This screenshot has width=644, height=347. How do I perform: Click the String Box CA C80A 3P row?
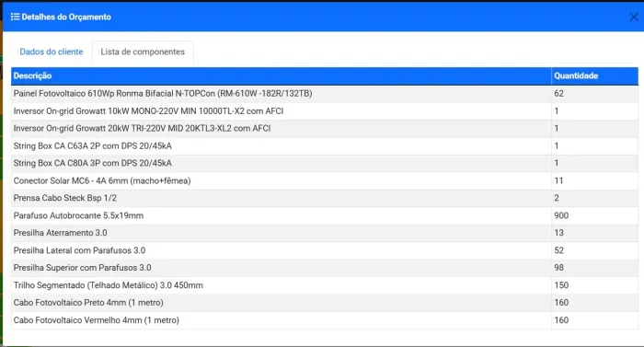click(325, 163)
